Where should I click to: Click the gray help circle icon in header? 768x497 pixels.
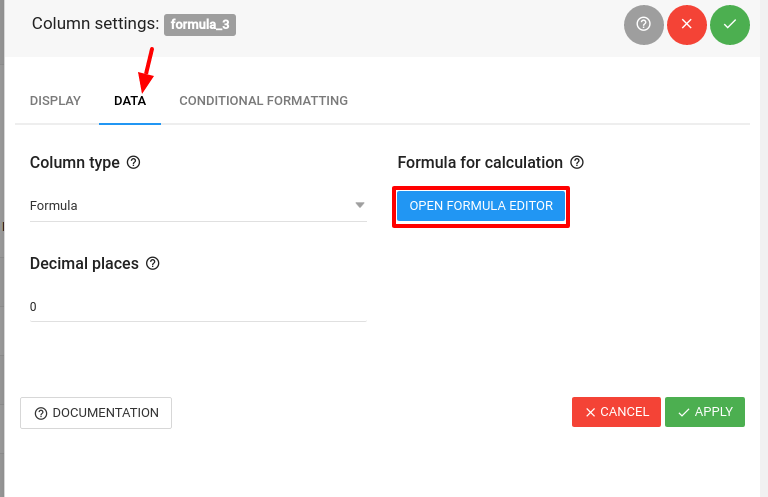644,24
